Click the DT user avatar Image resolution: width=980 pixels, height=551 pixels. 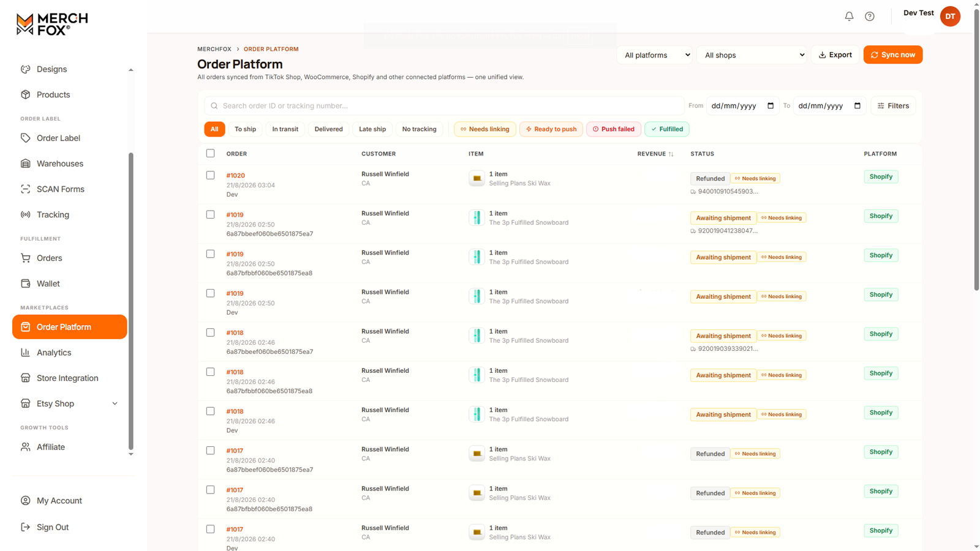pyautogui.click(x=950, y=17)
